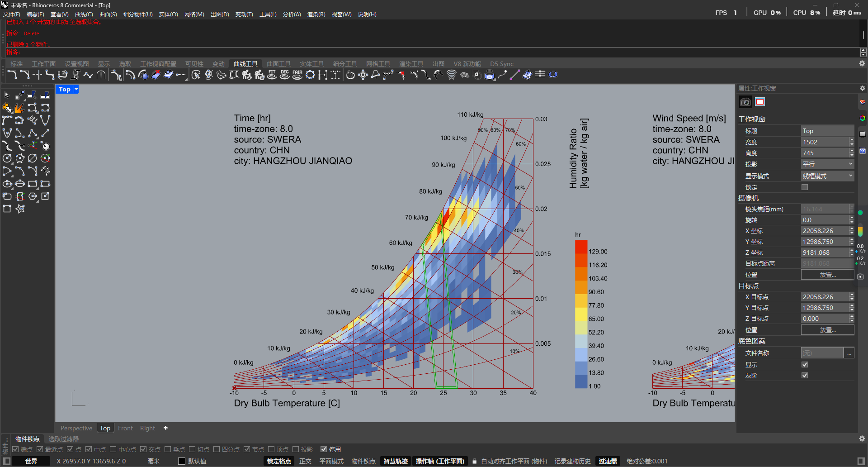868x467 pixels.
Task: Click the FAIR curve icon
Action: 297,75
